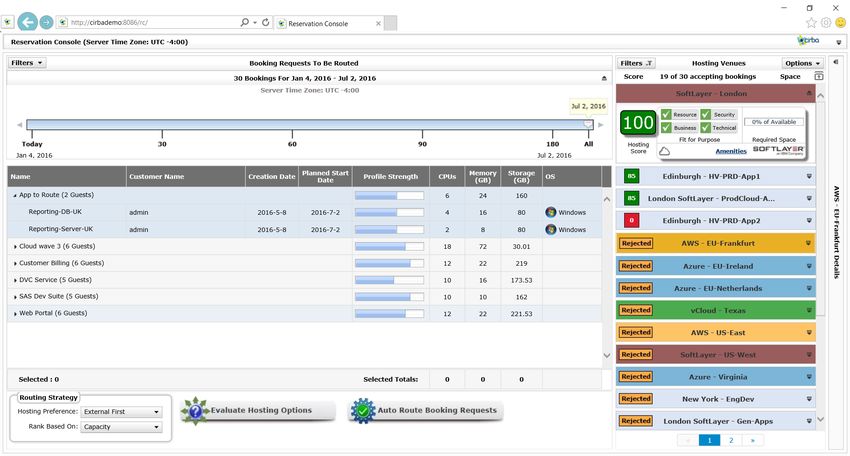The image size is (850, 456).
Task: Click red 0 badge for Edinburgh HV-PRD-App2
Action: click(632, 221)
